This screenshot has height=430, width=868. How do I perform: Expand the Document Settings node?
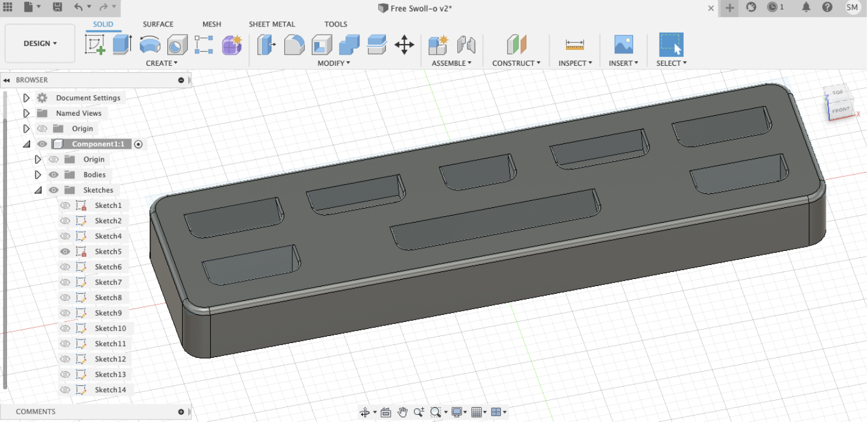tap(26, 98)
